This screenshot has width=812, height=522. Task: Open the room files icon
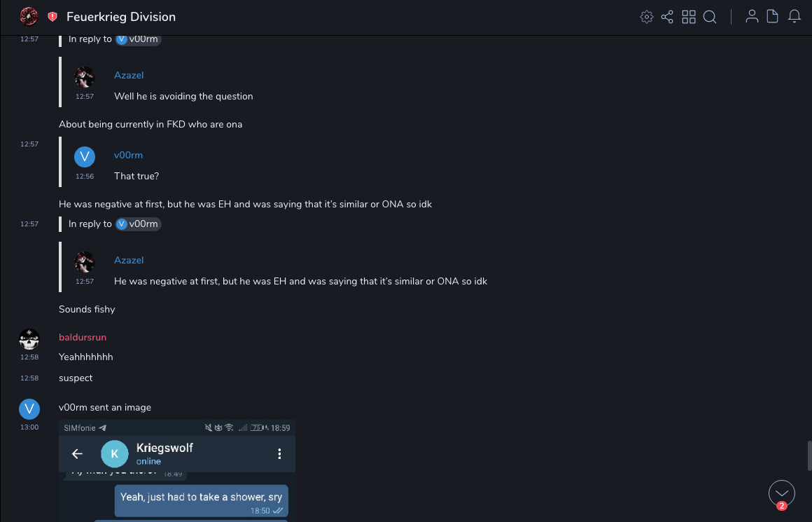click(x=773, y=17)
